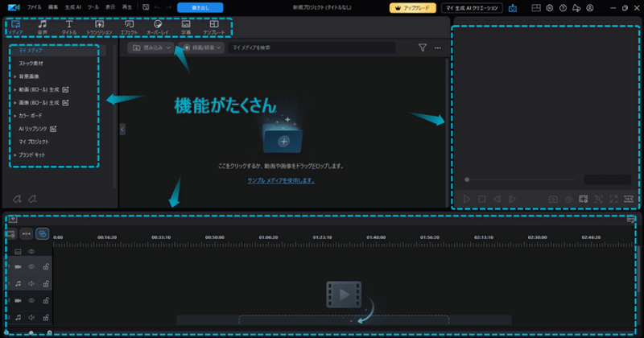This screenshot has height=338, width=644.
Task: Step to the previous frame in preview
Action: click(x=497, y=200)
